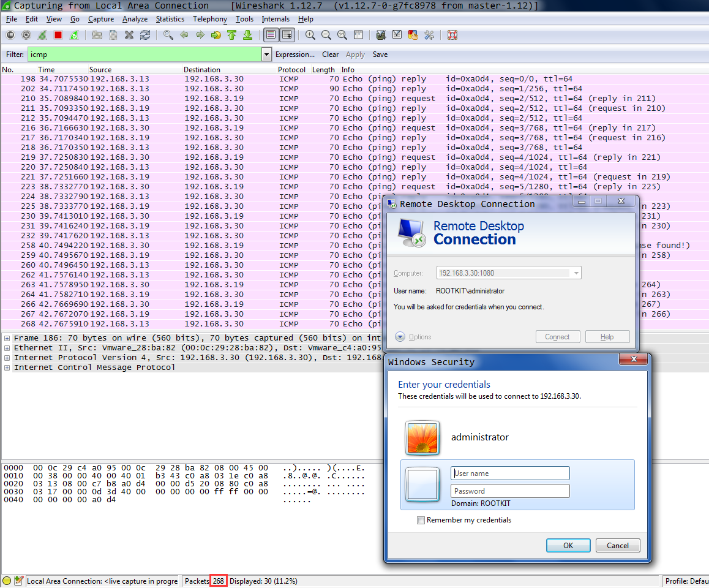Image resolution: width=709 pixels, height=588 pixels.
Task: Save this capture file icon
Action: pos(113,35)
